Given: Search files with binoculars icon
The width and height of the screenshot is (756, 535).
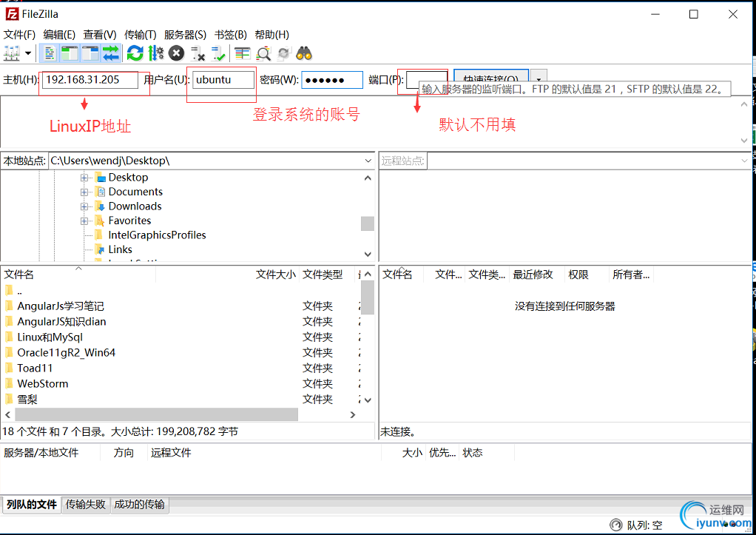Looking at the screenshot, I should 304,53.
